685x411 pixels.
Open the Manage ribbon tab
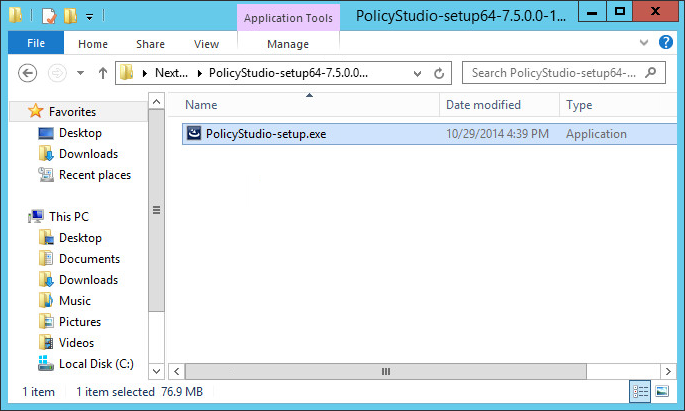(288, 44)
